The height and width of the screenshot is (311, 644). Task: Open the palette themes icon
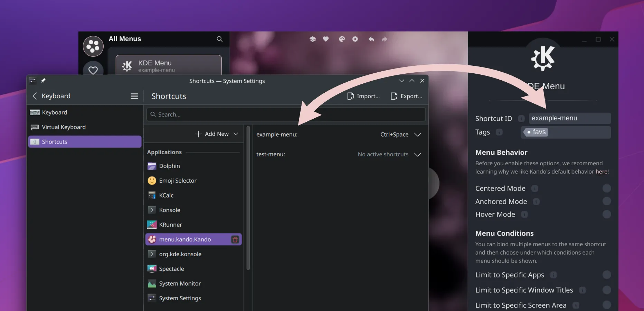point(342,39)
